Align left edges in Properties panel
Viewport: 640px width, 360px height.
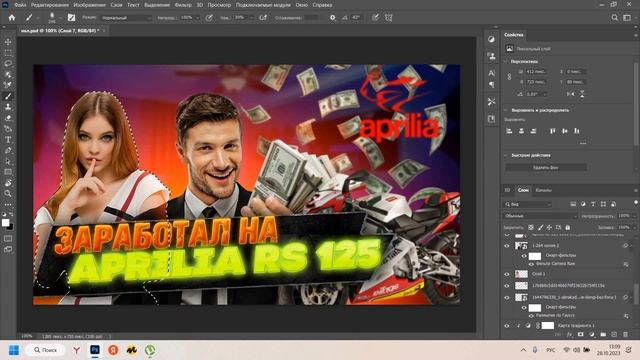tap(509, 131)
